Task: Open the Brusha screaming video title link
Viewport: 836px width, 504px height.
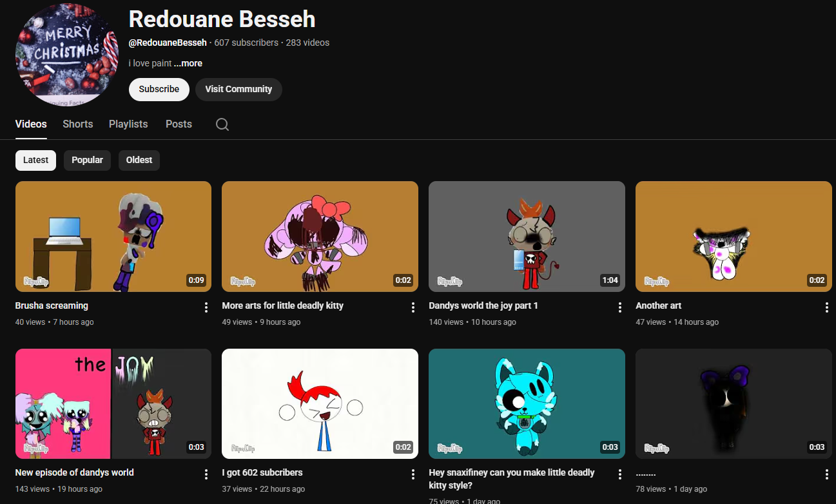Action: coord(52,305)
